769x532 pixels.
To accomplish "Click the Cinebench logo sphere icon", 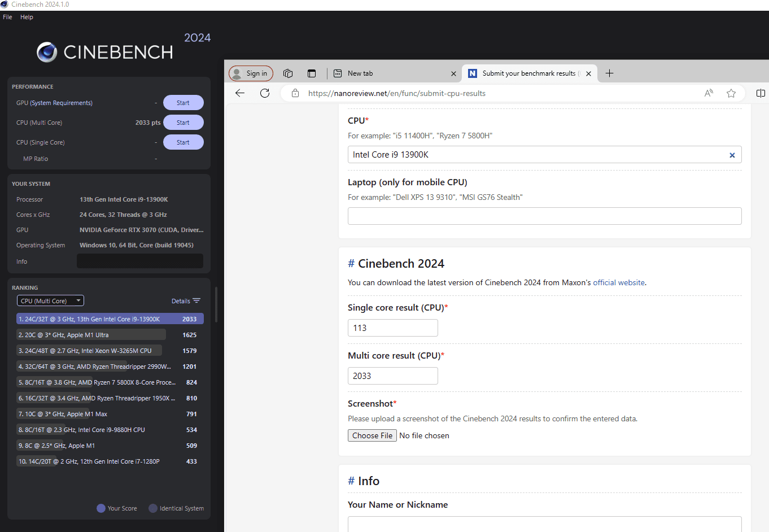I will point(47,52).
